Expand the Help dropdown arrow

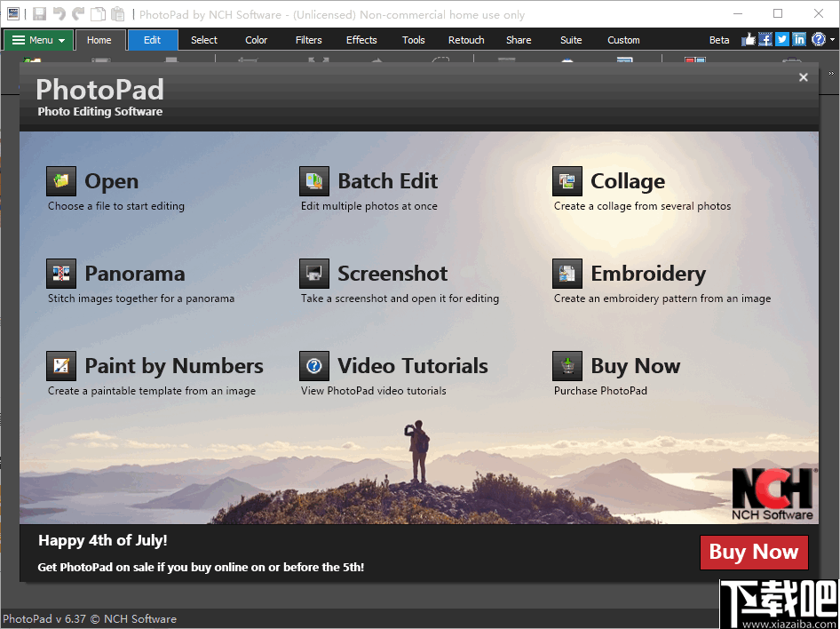click(x=832, y=39)
